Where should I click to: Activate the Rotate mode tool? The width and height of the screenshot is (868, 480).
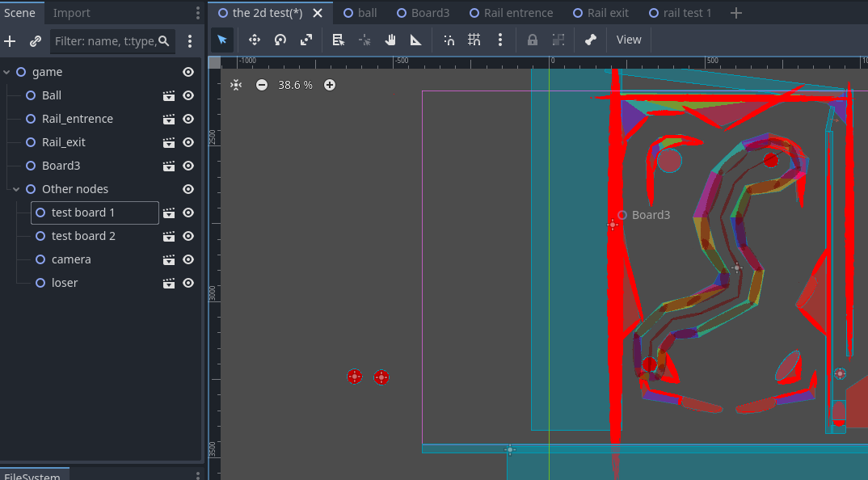click(x=280, y=40)
